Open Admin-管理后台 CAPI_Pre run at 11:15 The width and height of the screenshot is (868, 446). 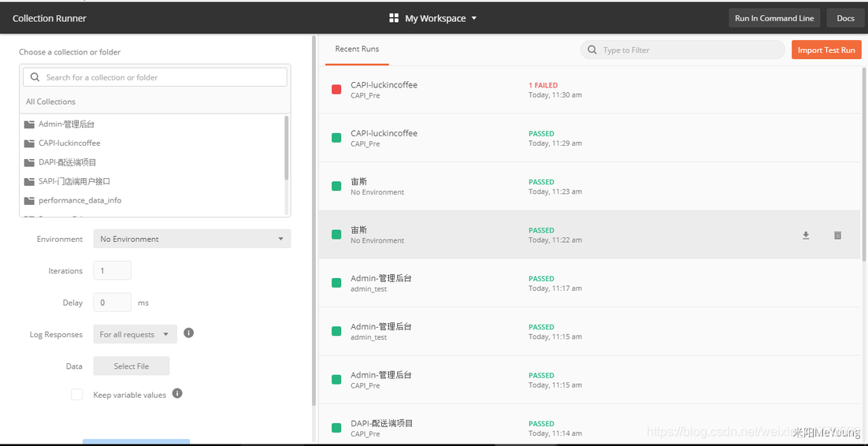(x=589, y=379)
